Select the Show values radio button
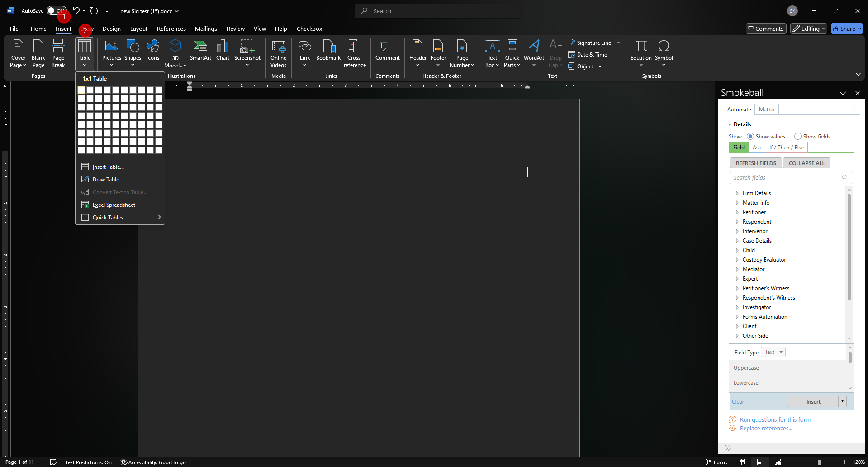 tap(750, 136)
